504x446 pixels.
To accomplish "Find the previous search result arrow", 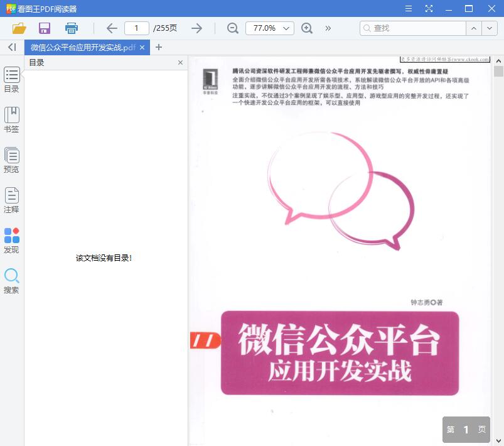I will click(x=474, y=28).
